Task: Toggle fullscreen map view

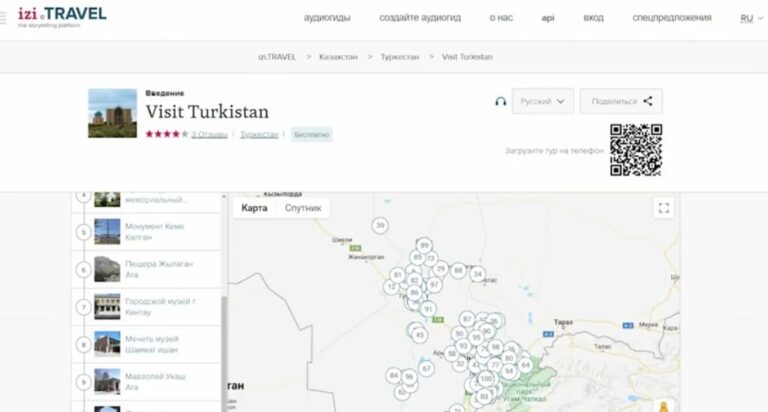Action: [x=664, y=208]
